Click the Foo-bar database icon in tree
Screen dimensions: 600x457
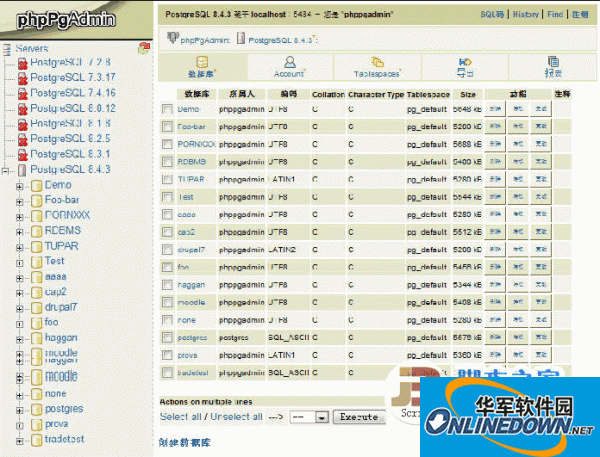(x=36, y=201)
